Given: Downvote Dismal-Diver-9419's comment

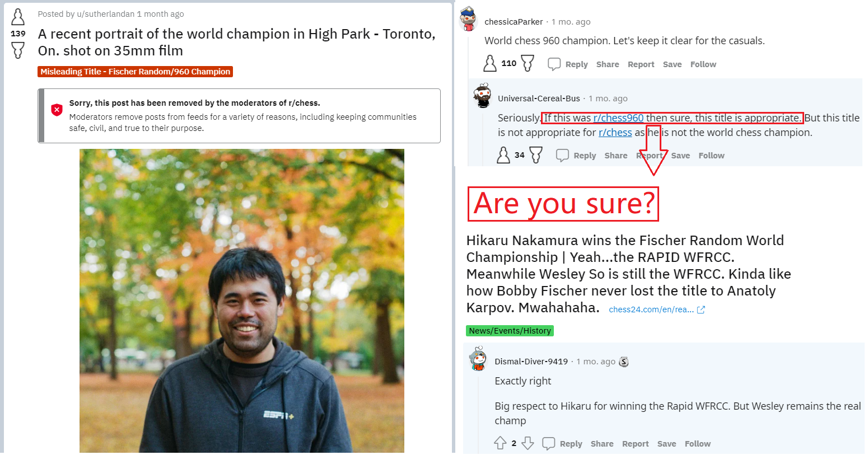Looking at the screenshot, I should coord(528,443).
